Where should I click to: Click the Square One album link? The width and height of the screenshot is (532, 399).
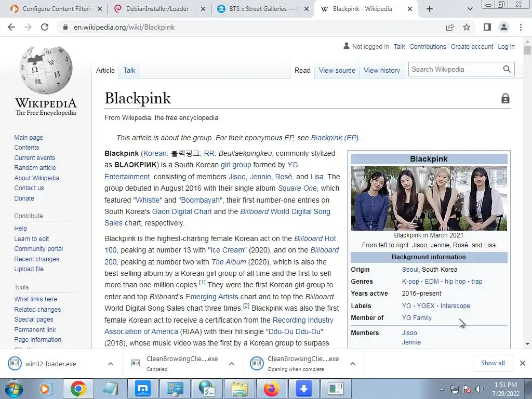[x=297, y=188]
